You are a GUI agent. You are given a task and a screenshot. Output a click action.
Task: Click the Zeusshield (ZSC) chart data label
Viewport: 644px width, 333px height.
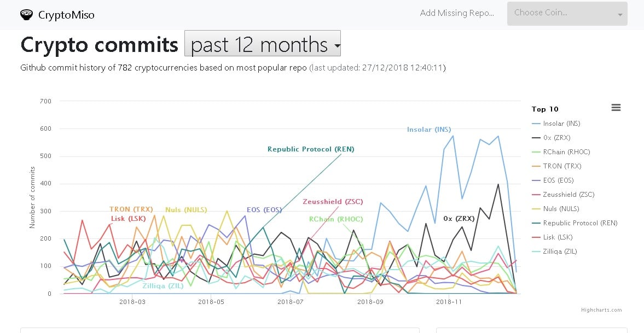tap(333, 202)
